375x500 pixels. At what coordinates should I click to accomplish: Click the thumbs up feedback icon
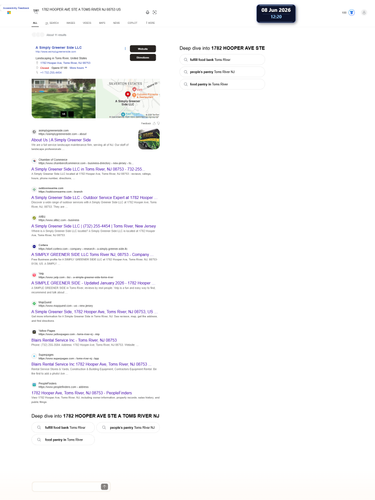point(154,123)
